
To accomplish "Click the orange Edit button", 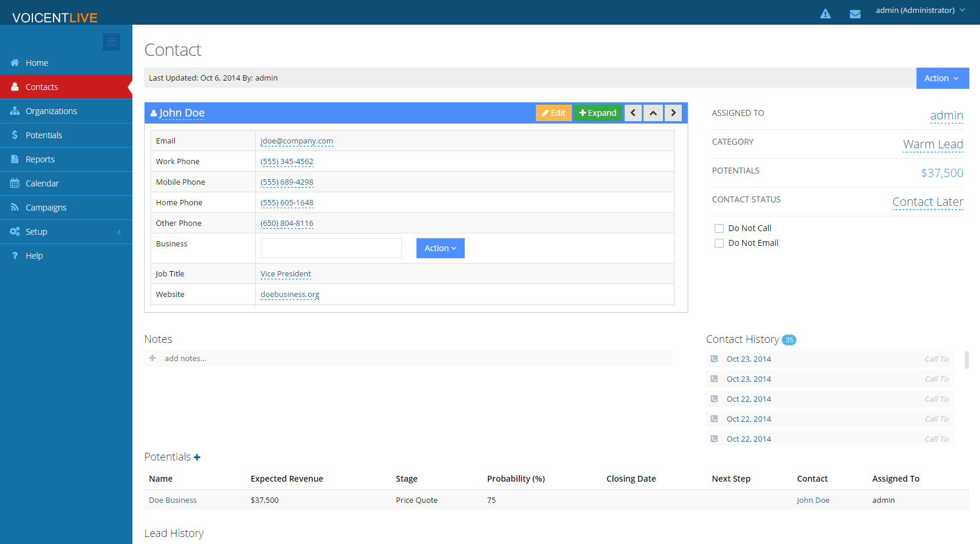I will 554,113.
